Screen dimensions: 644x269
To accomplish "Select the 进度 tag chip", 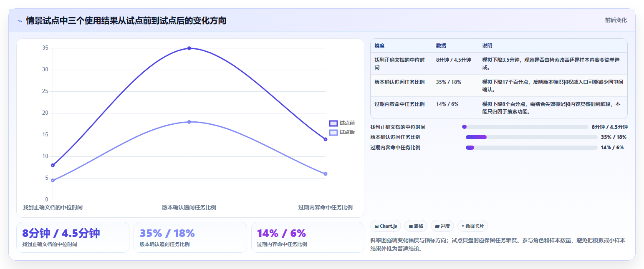I will pos(442,226).
